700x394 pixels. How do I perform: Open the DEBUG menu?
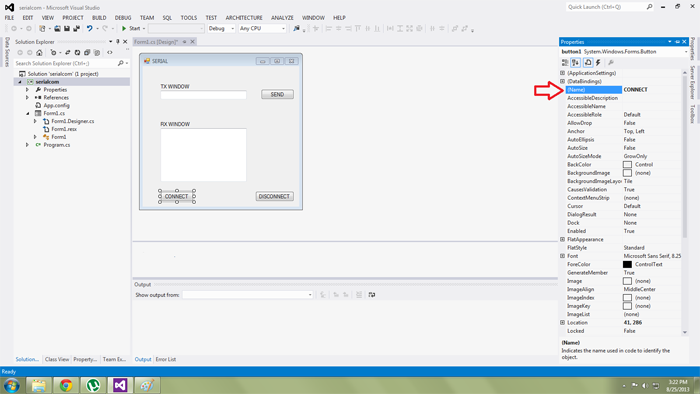pos(123,18)
